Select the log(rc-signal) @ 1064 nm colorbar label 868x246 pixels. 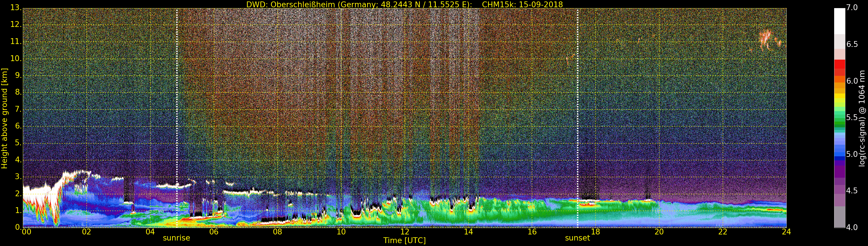pyautogui.click(x=862, y=118)
